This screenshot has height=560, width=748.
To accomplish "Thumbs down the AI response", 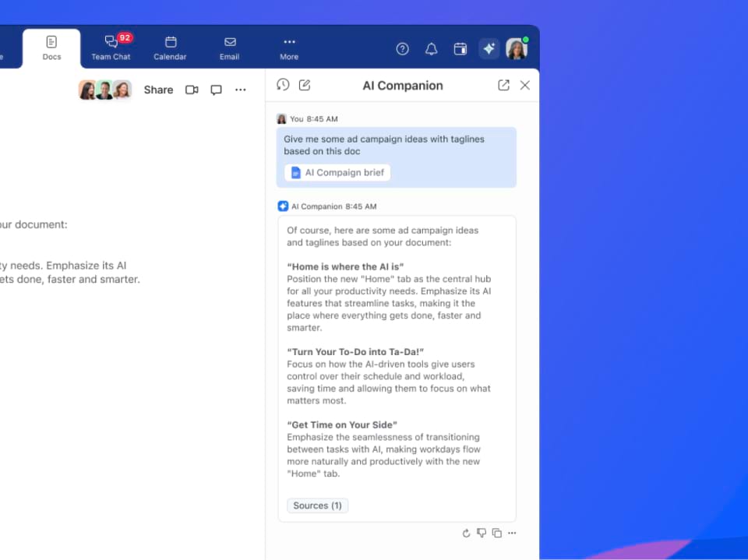I will coord(482,534).
